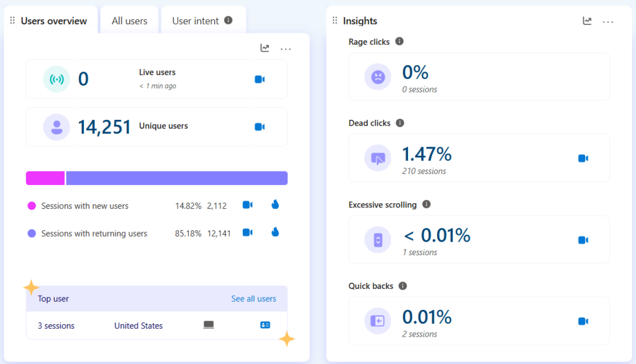Open recordings for Unique users

click(260, 127)
